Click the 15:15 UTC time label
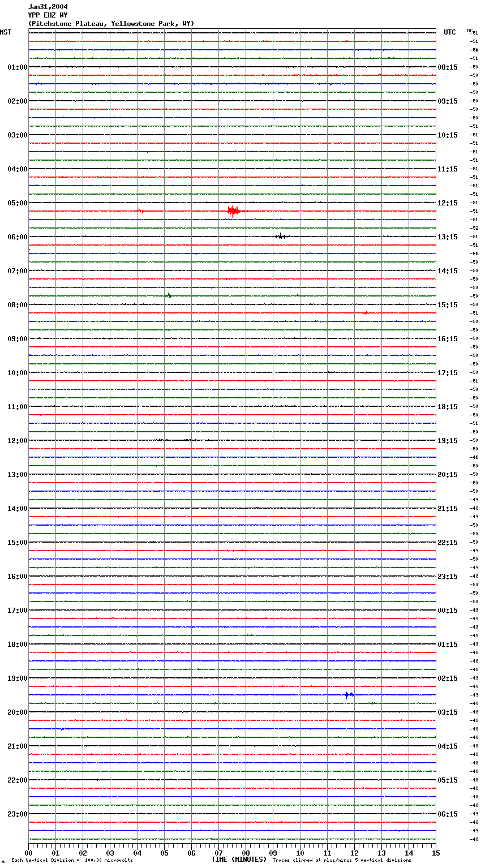The height and width of the screenshot is (868, 481). pyautogui.click(x=448, y=305)
